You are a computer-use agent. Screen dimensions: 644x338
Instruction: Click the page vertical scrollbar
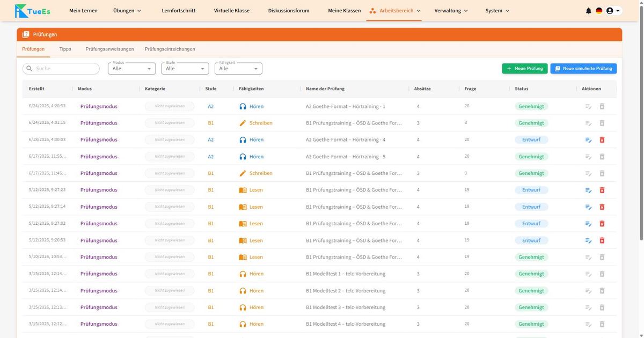pyautogui.click(x=641, y=123)
